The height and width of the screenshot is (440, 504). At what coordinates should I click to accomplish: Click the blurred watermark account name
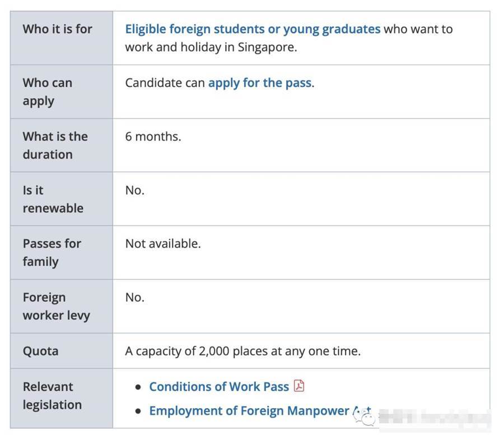coord(435,417)
